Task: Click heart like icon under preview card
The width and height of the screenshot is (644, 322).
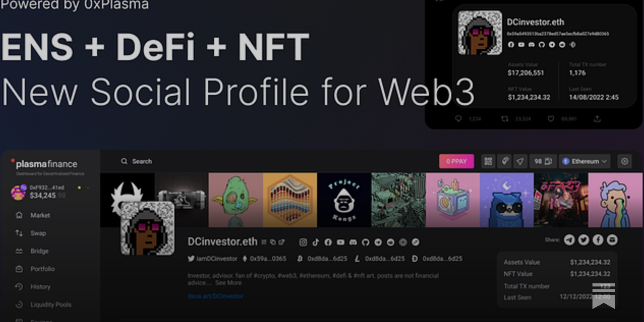Action: (x=551, y=119)
